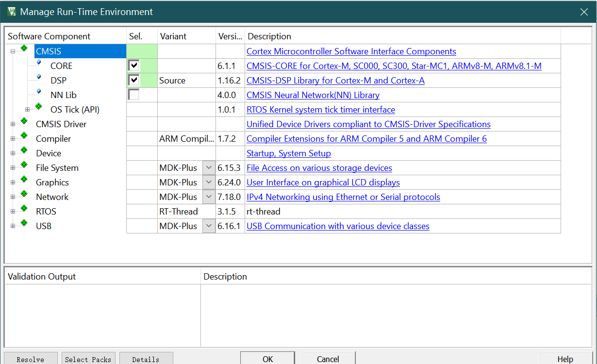This screenshot has height=364, width=597.
Task: Click the Details button
Action: click(x=146, y=359)
